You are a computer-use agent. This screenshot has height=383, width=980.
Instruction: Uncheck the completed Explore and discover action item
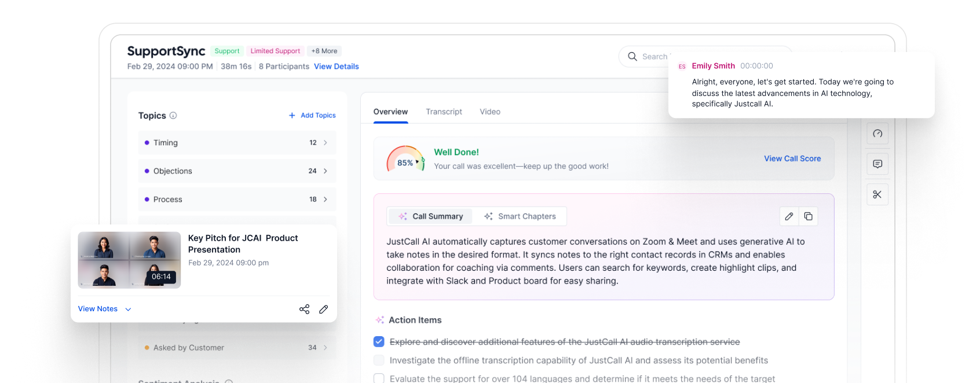[x=379, y=342]
